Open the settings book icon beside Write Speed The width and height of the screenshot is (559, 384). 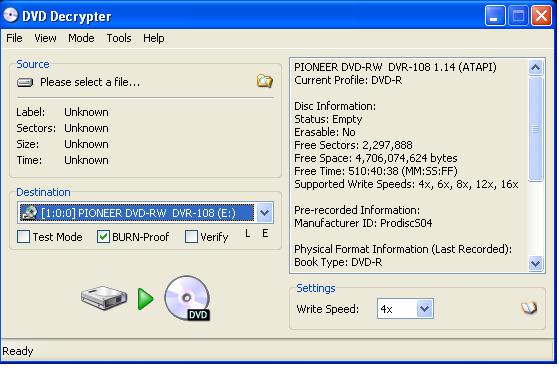point(529,307)
